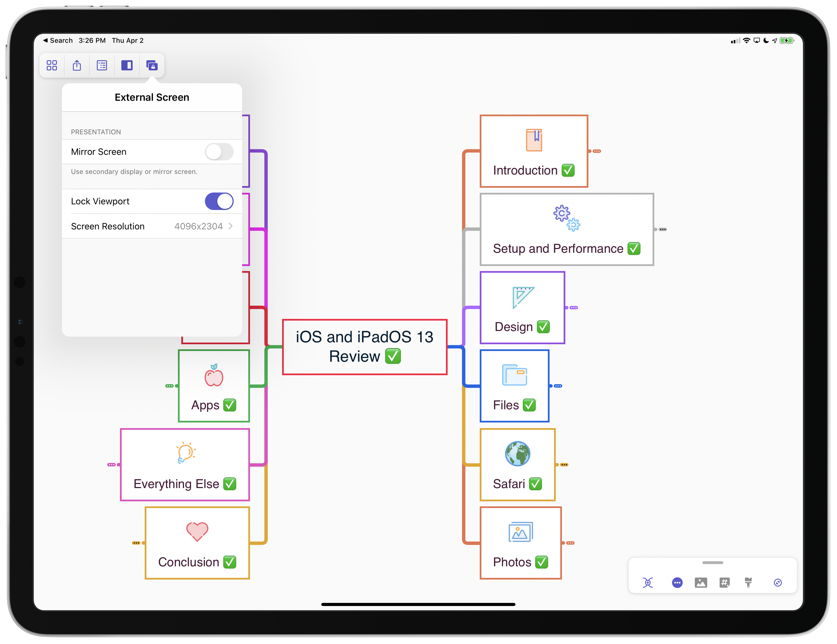Expand the Files node branch

click(x=558, y=386)
